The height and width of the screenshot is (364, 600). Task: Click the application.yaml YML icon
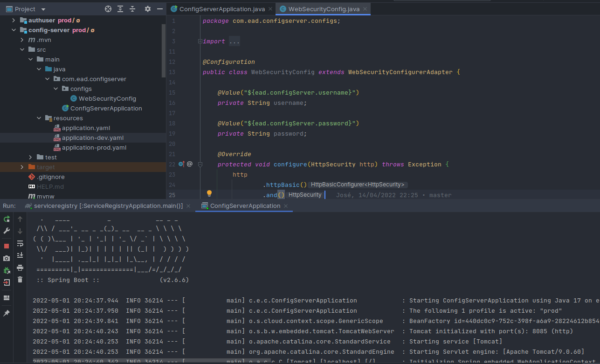click(57, 128)
